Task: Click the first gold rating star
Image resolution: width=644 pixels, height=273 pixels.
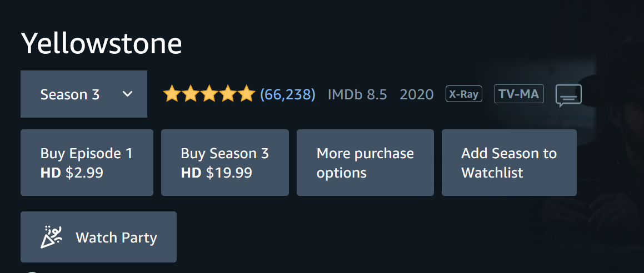Action: (172, 93)
